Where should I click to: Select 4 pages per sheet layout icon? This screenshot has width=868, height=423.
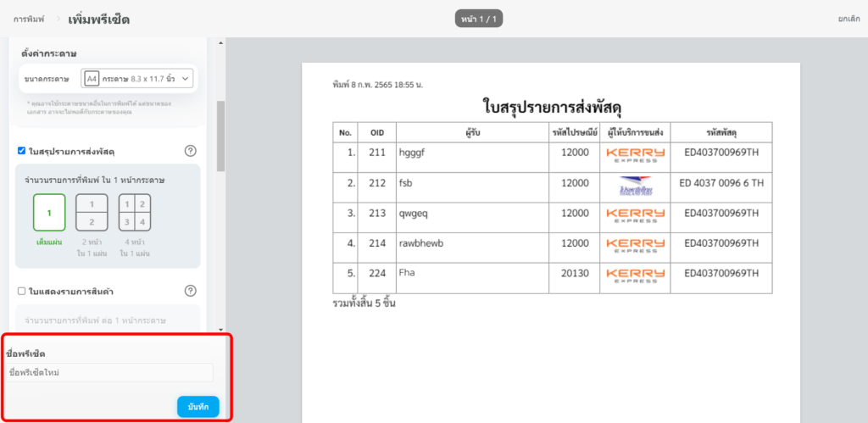pos(135,213)
